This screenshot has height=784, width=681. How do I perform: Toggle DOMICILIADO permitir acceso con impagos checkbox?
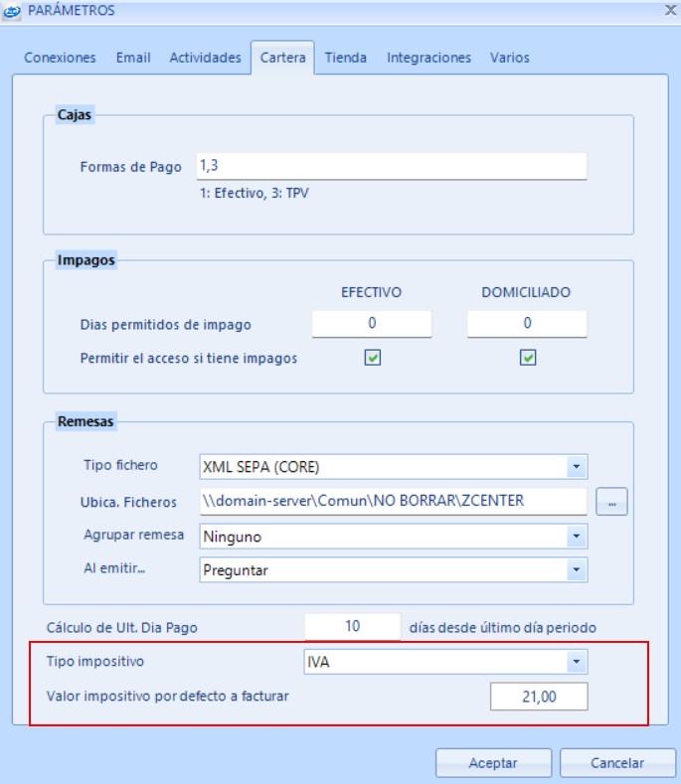tap(528, 359)
